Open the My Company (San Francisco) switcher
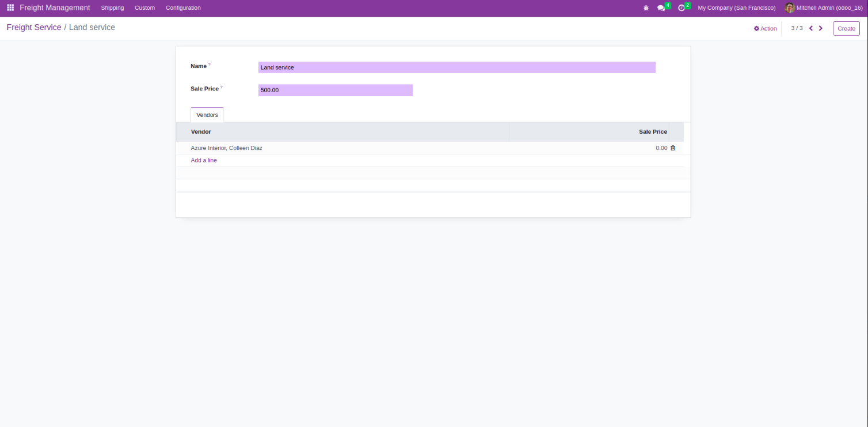 click(736, 8)
